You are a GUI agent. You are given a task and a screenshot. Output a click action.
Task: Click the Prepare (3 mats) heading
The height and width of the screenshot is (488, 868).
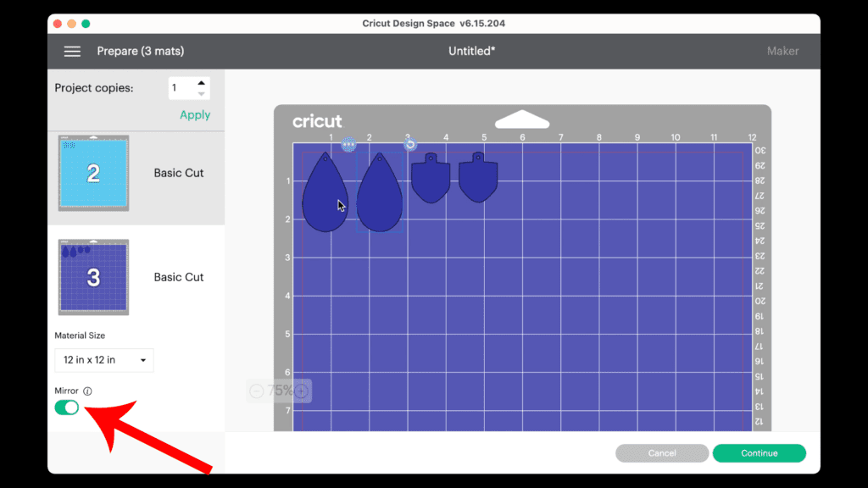pos(141,52)
